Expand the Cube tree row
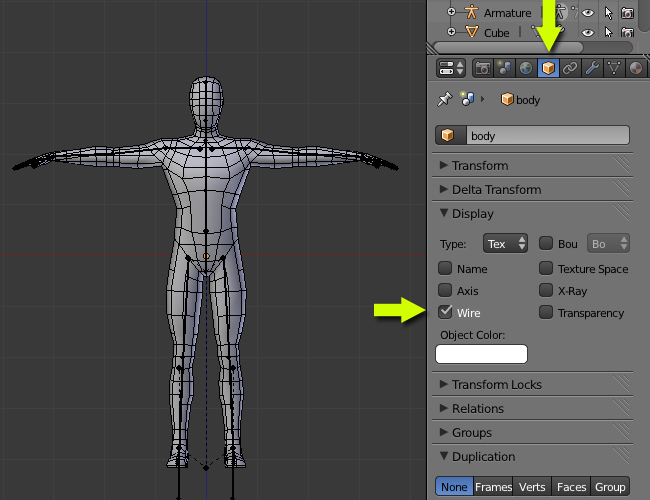Viewport: 650px width, 500px height. click(451, 32)
